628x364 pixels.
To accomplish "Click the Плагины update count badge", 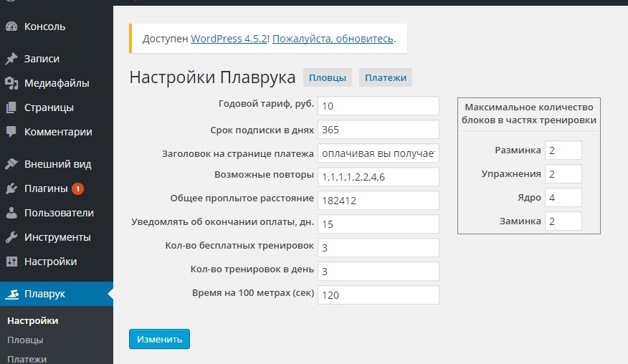I will (x=77, y=188).
